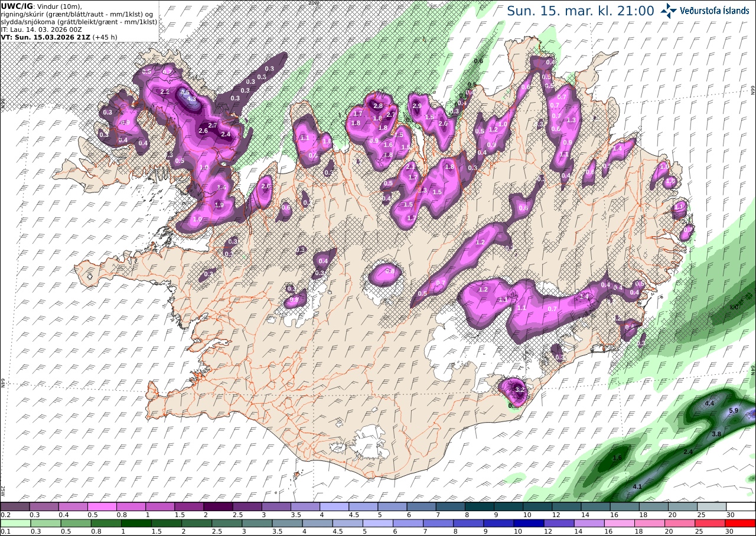Pick the palest green swatch after the 0.1 label
This screenshot has width=756, height=536.
pos(15,523)
